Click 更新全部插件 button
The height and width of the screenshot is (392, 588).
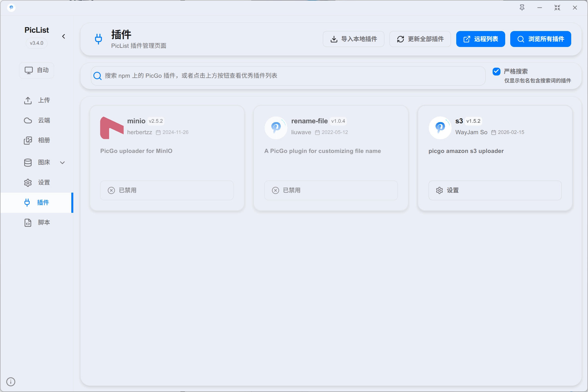[x=420, y=39]
